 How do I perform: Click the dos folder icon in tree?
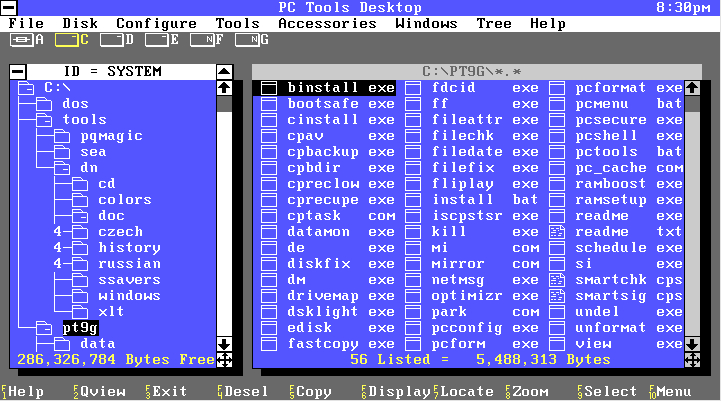click(x=44, y=104)
